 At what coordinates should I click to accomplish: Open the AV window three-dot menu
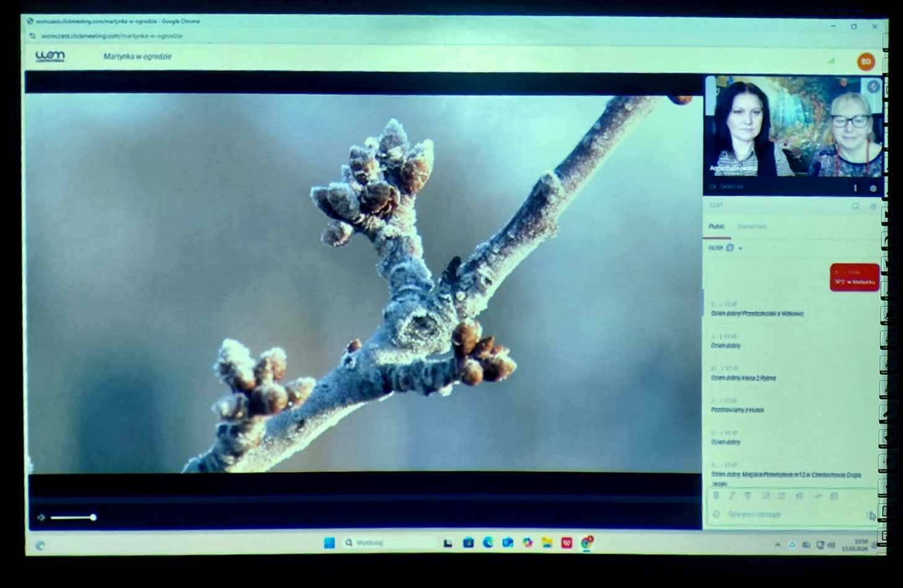coord(855,188)
